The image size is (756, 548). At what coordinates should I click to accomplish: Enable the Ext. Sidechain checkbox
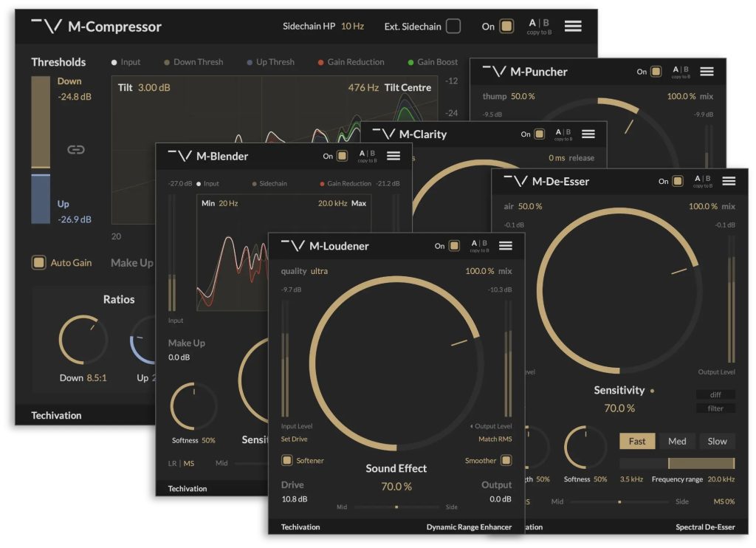453,27
